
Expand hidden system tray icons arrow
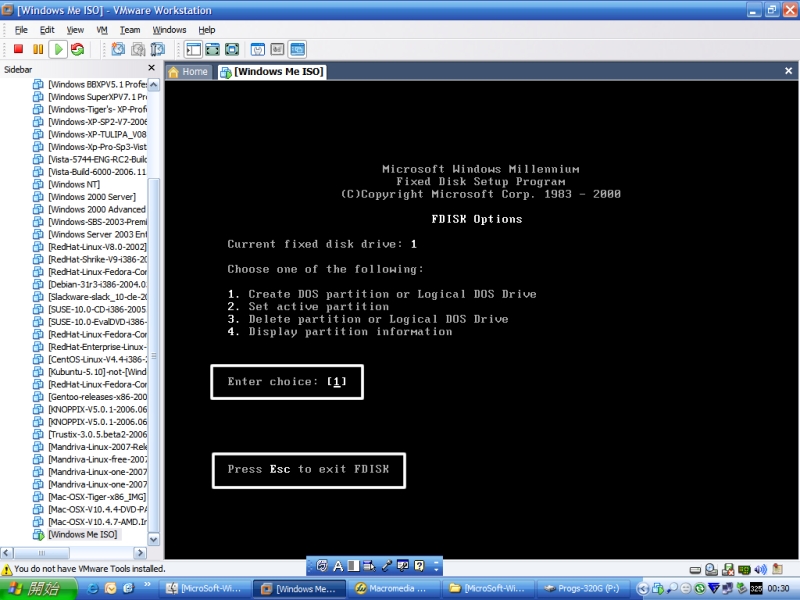point(643,589)
